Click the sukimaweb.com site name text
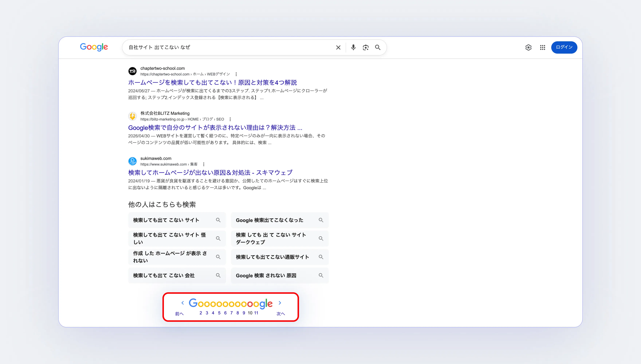The image size is (641, 364). click(156, 158)
